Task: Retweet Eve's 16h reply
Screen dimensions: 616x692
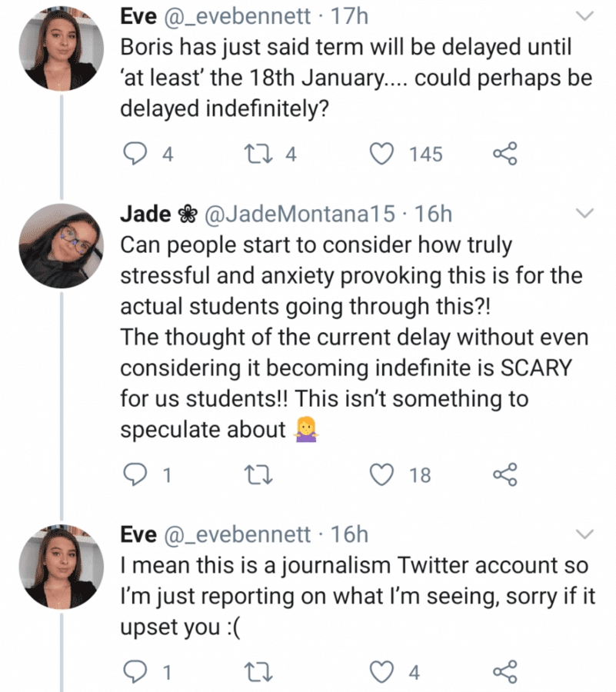Action: [258, 672]
